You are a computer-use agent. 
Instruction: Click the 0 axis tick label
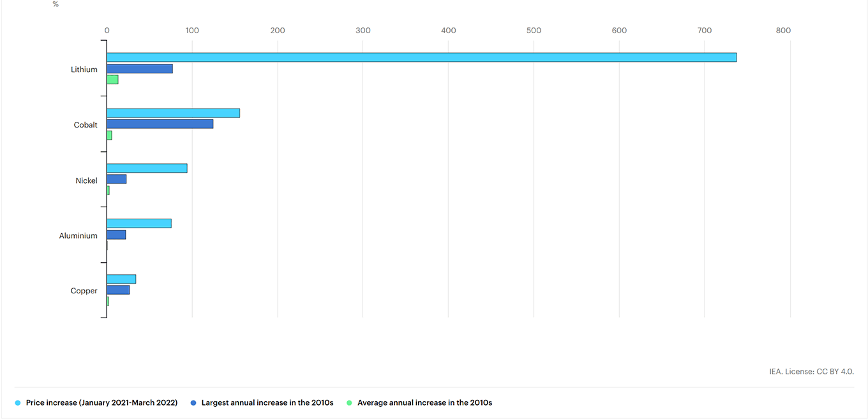[x=107, y=30]
